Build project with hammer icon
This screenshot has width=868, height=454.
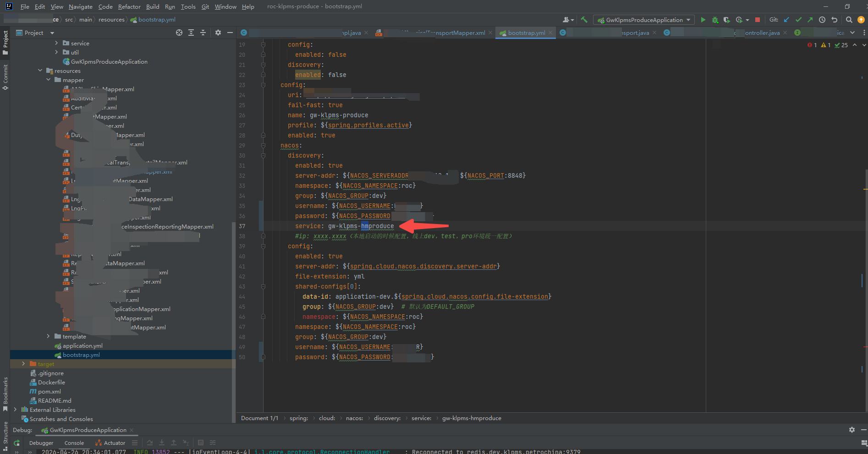[x=584, y=20]
